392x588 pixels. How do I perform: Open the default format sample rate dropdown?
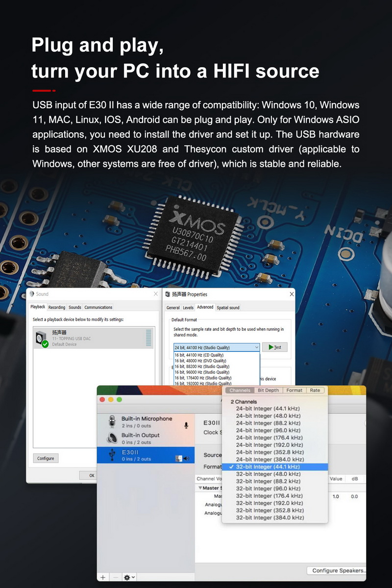(216, 347)
